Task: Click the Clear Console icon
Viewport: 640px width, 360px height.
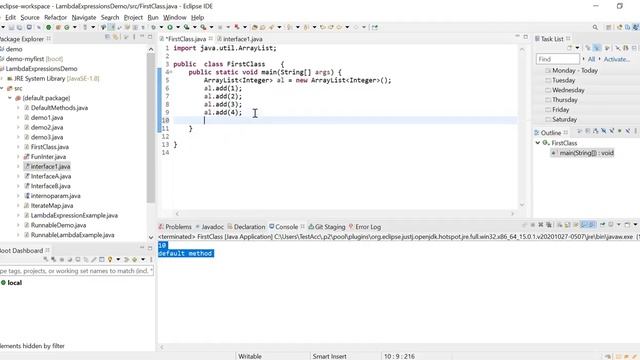Action: [x=560, y=225]
